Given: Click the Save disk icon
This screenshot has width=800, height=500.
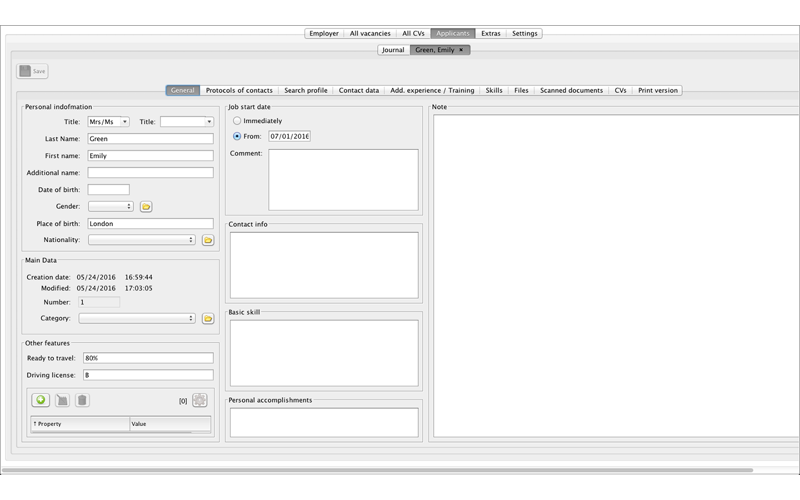Looking at the screenshot, I should 25,71.
